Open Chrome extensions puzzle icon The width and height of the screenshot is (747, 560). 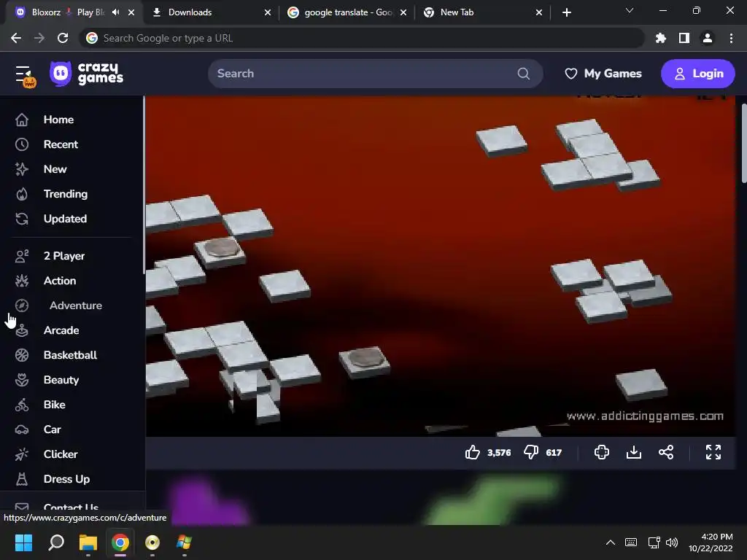660,38
